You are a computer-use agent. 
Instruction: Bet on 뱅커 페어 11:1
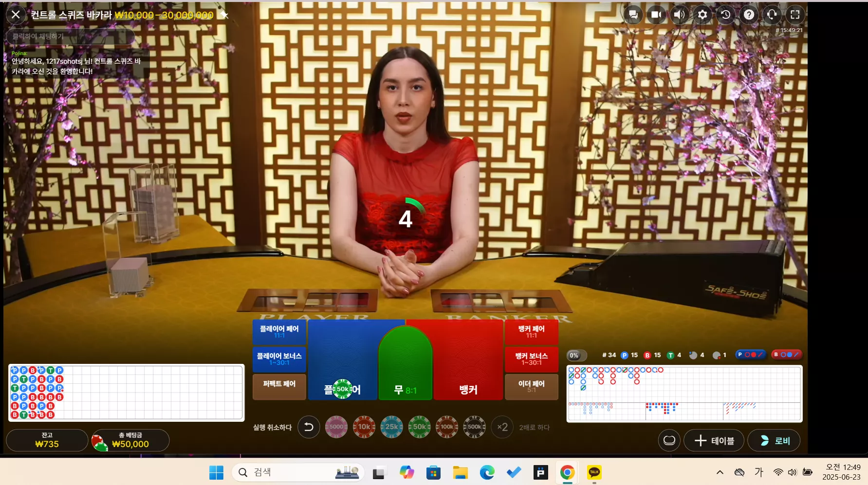[532, 332]
